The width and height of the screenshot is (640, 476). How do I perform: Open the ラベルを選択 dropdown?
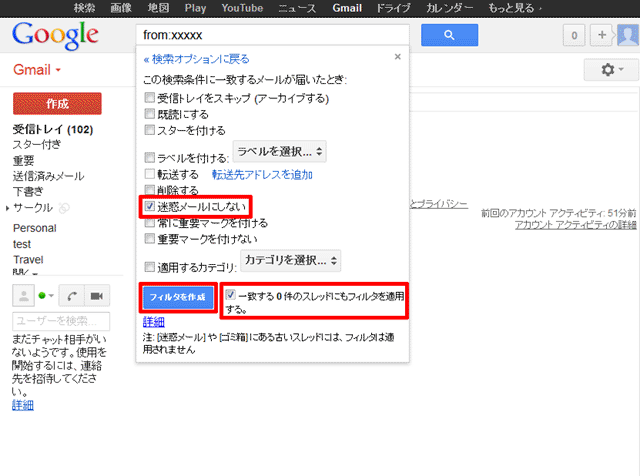(x=279, y=152)
